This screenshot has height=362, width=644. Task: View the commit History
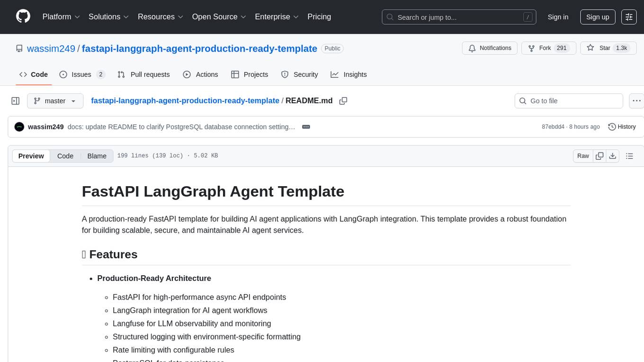pyautogui.click(x=622, y=127)
